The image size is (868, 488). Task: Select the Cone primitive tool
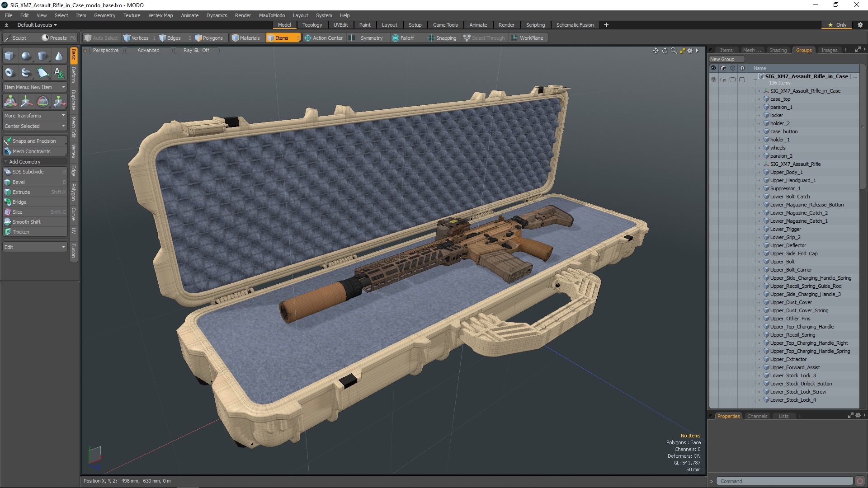[59, 56]
